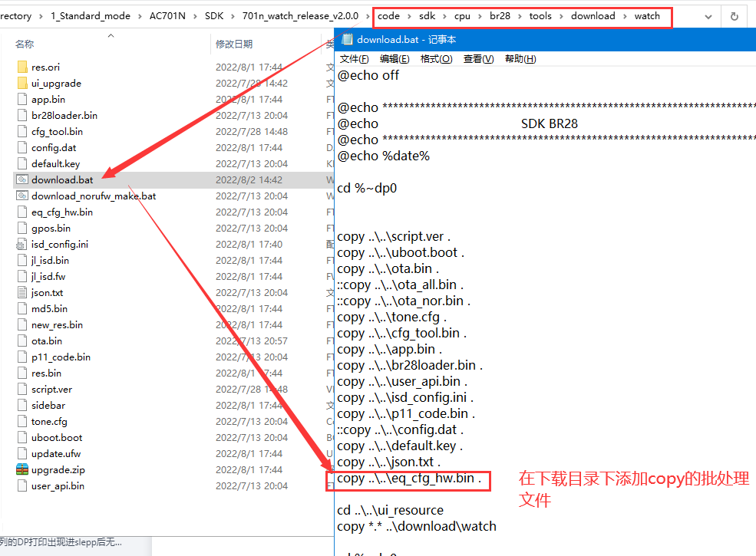Click the default.key file icon
Viewport: 756px width, 556px height.
(x=22, y=164)
